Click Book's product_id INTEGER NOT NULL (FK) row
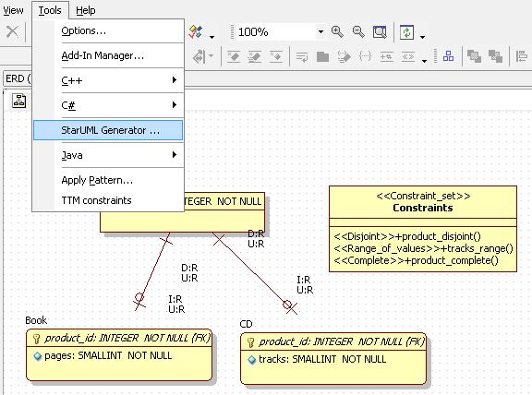The width and height of the screenshot is (532, 395). [119, 338]
